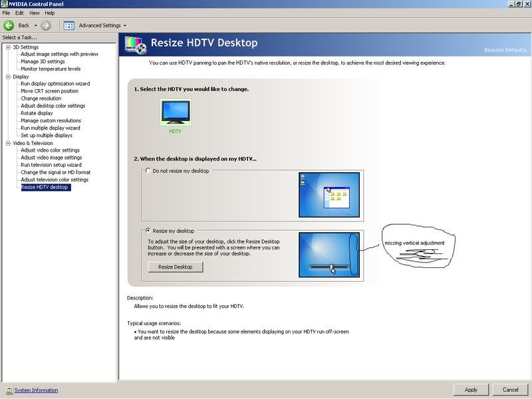532x399 pixels.
Task: Click the NVIDIA Control Panel title icon
Action: 4,4
